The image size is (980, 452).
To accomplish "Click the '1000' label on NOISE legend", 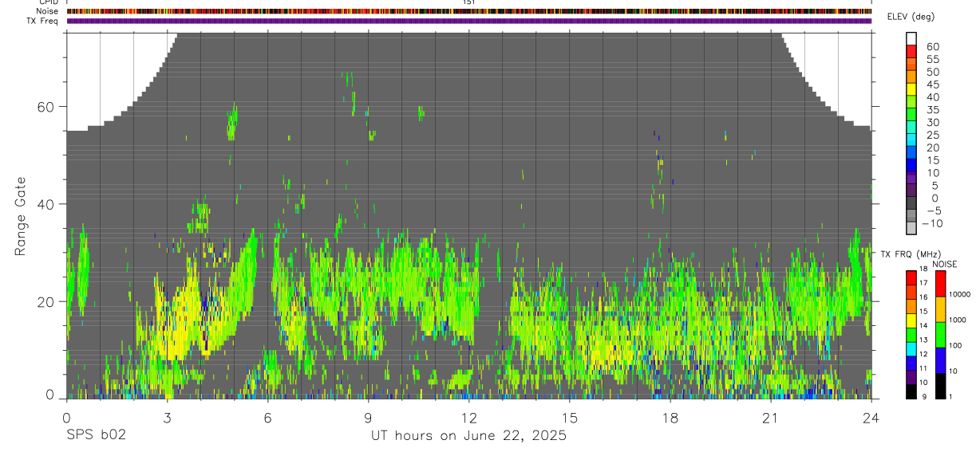I will tap(957, 320).
